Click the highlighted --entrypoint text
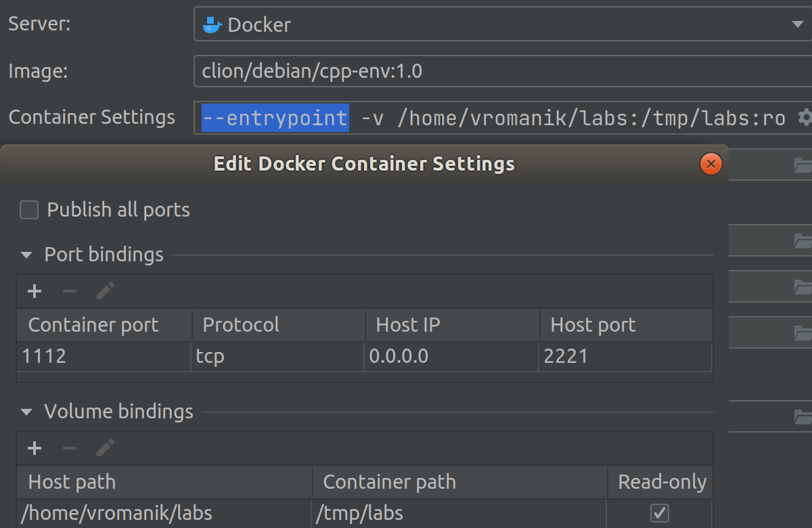 tap(275, 118)
